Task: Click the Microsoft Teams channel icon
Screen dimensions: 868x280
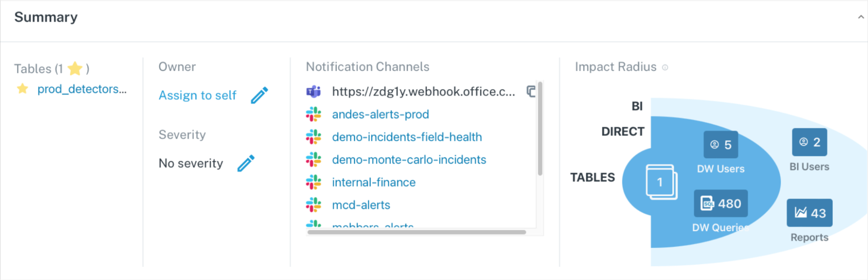Action: click(313, 91)
